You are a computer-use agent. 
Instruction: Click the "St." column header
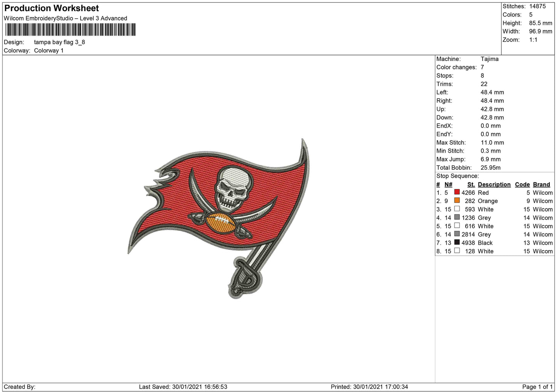(x=471, y=184)
